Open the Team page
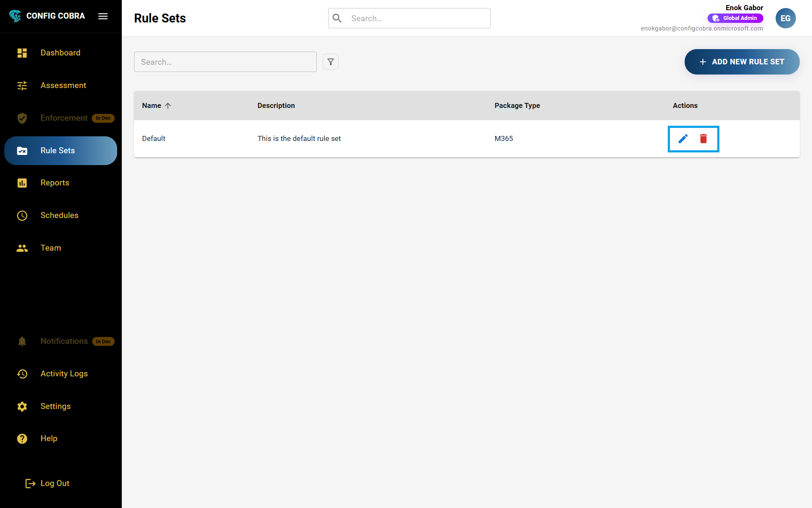812x508 pixels. [51, 248]
